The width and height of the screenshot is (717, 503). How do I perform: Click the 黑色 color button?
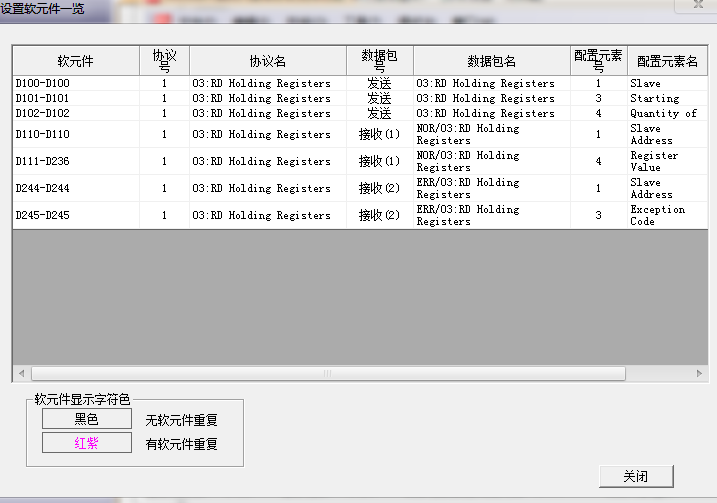point(87,420)
